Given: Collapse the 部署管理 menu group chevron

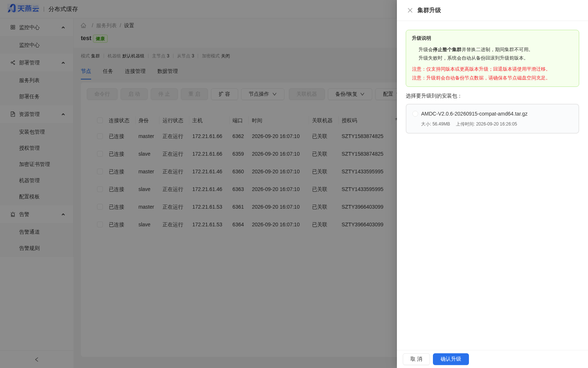Looking at the screenshot, I should coord(63,63).
